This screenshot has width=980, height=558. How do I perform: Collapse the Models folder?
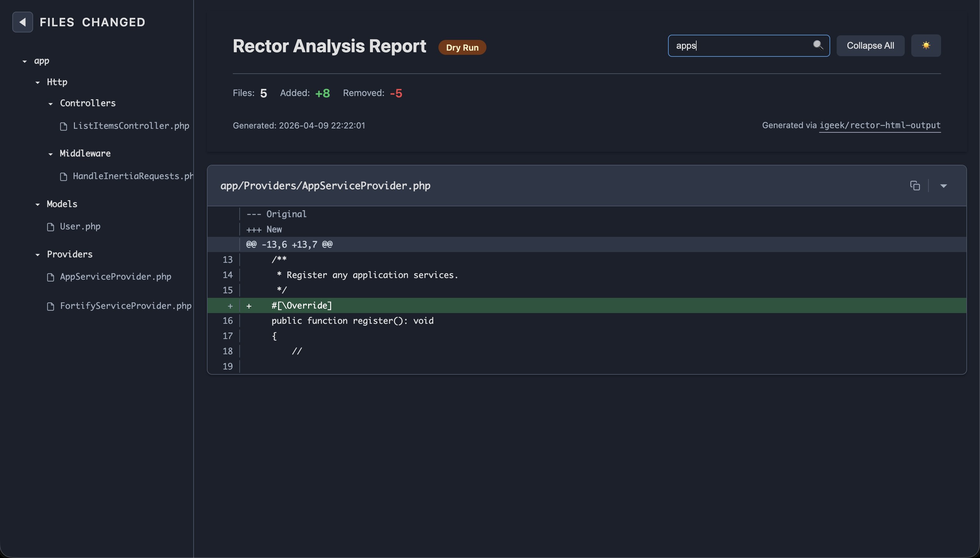(38, 204)
